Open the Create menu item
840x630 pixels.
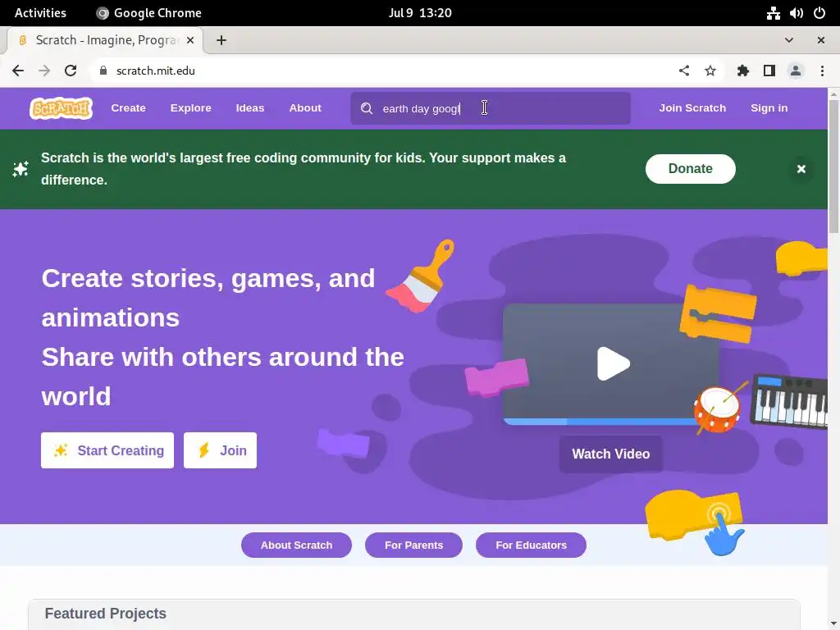[129, 108]
